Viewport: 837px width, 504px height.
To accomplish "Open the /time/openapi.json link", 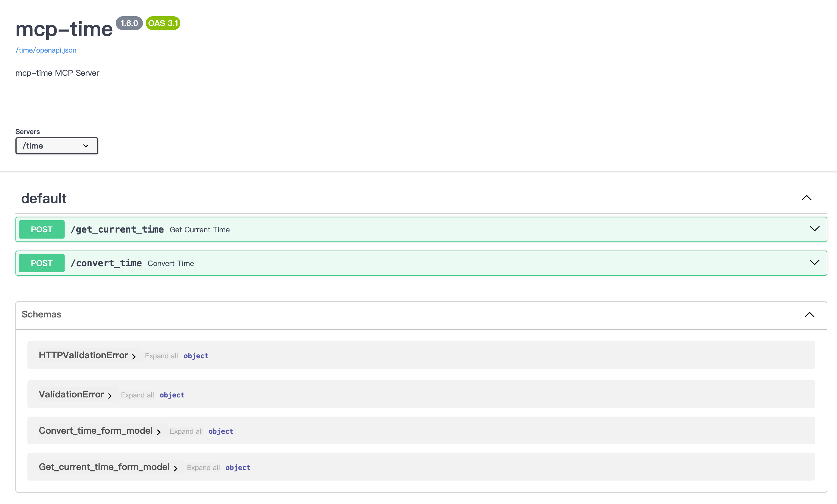I will point(46,50).
